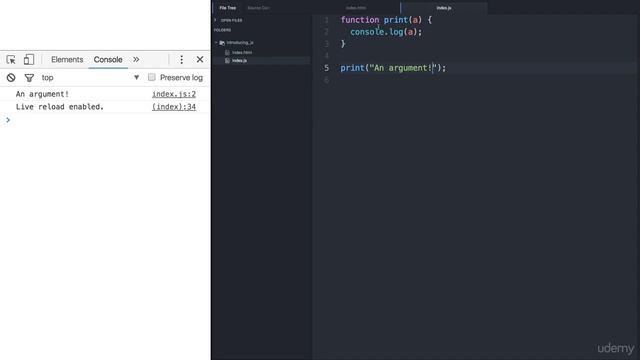Place cursor on 'function' keyword
Viewport: 640px width, 360px height.
pos(360,20)
